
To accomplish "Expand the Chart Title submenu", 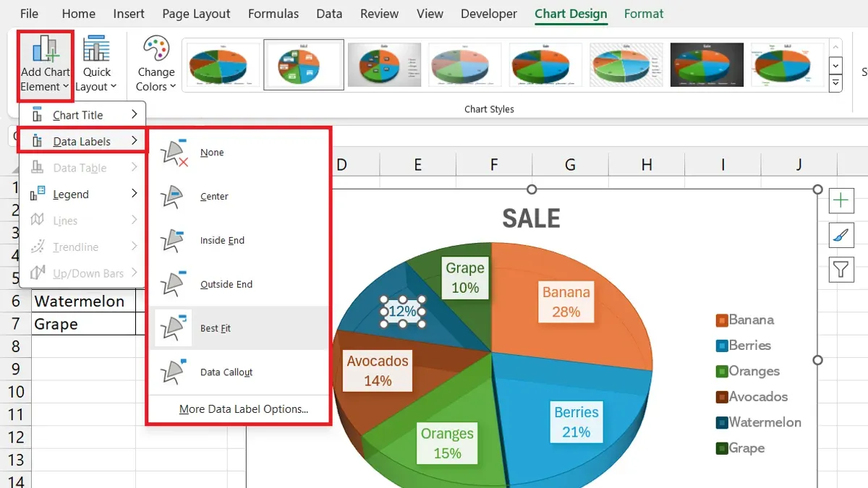I will click(83, 115).
